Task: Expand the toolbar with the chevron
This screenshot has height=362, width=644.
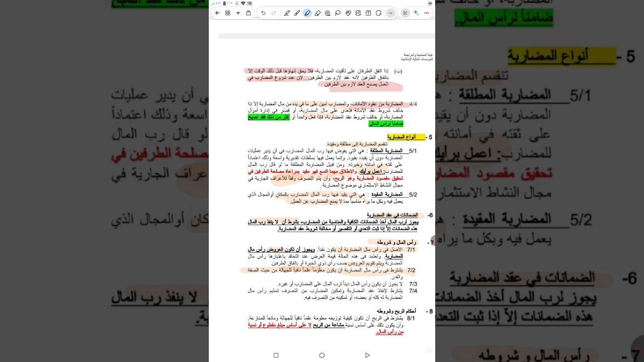Action: point(390,13)
